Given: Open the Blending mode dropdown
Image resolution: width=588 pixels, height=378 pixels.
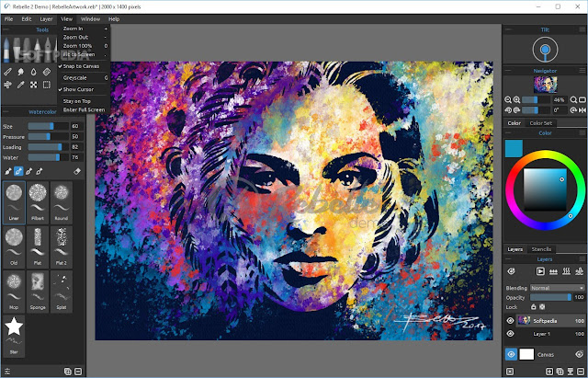Looking at the screenshot, I should click(557, 288).
